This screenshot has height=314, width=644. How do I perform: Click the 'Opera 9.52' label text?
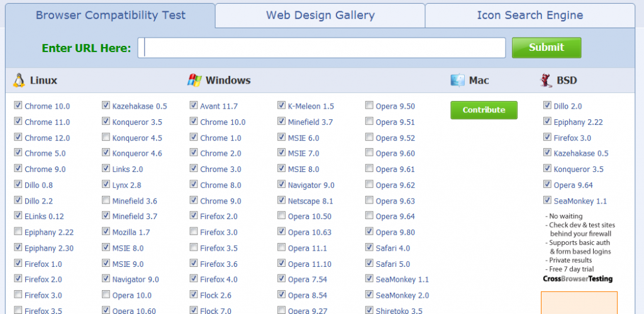pyautogui.click(x=395, y=138)
